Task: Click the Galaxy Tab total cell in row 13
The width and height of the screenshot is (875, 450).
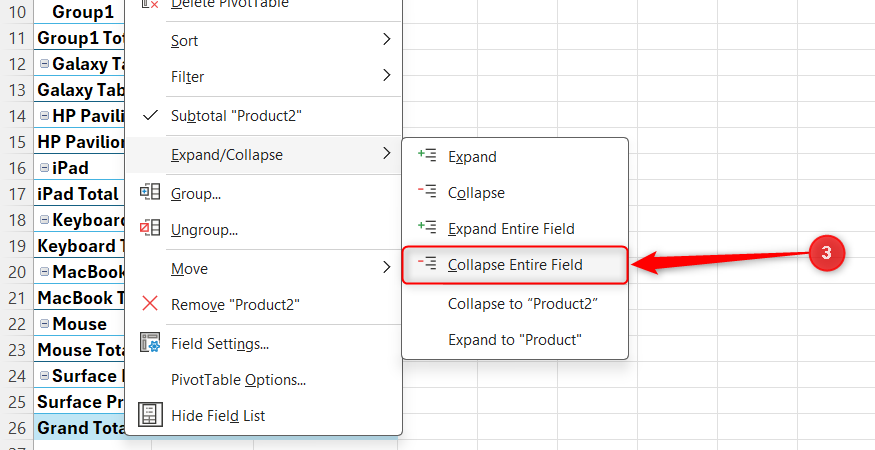Action: tap(80, 90)
